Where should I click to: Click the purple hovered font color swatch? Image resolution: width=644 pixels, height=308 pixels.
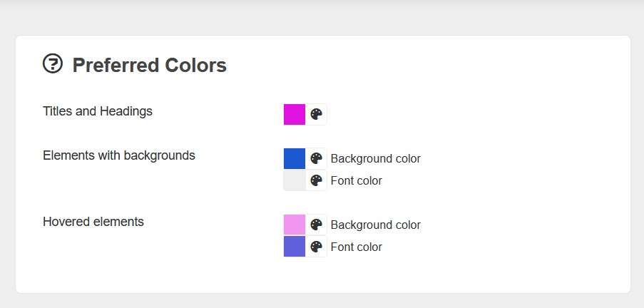[x=295, y=247]
